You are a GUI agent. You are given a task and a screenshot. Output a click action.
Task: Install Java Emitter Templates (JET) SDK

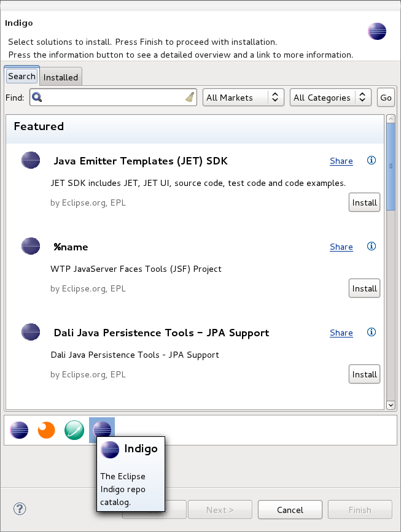tap(364, 202)
